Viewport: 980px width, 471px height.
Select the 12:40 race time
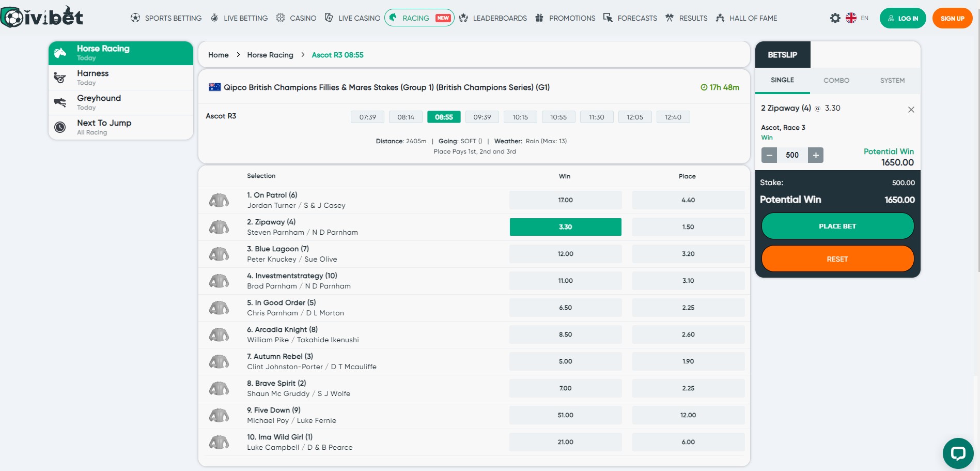coord(673,117)
